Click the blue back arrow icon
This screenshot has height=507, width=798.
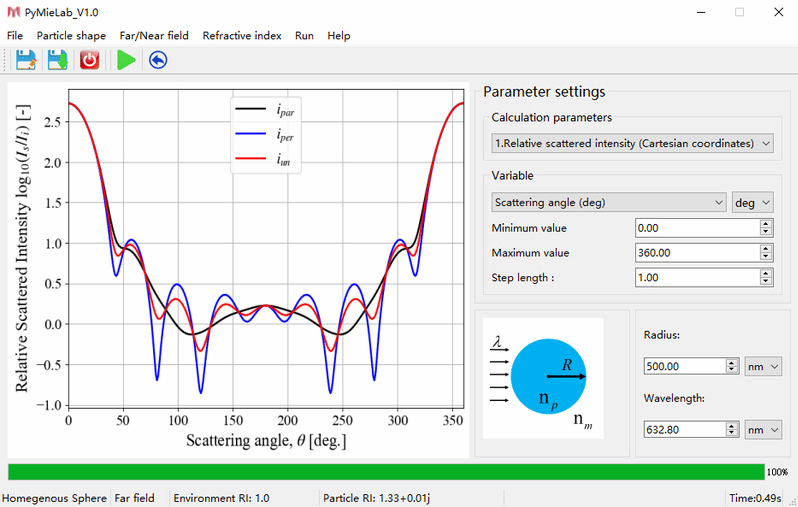pos(158,60)
